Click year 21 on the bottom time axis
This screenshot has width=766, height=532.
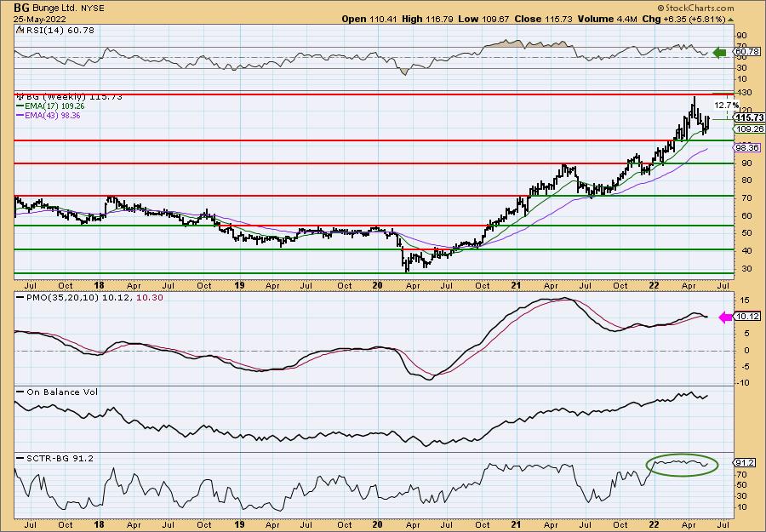coord(517,524)
